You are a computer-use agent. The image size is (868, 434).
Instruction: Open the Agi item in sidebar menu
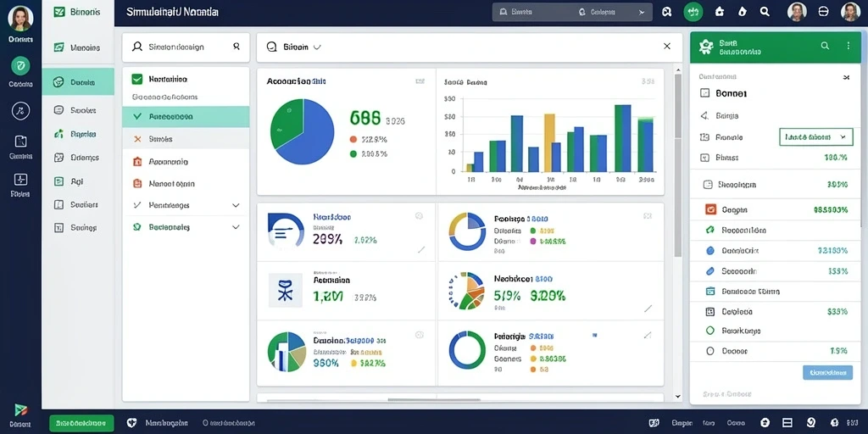[x=78, y=181]
